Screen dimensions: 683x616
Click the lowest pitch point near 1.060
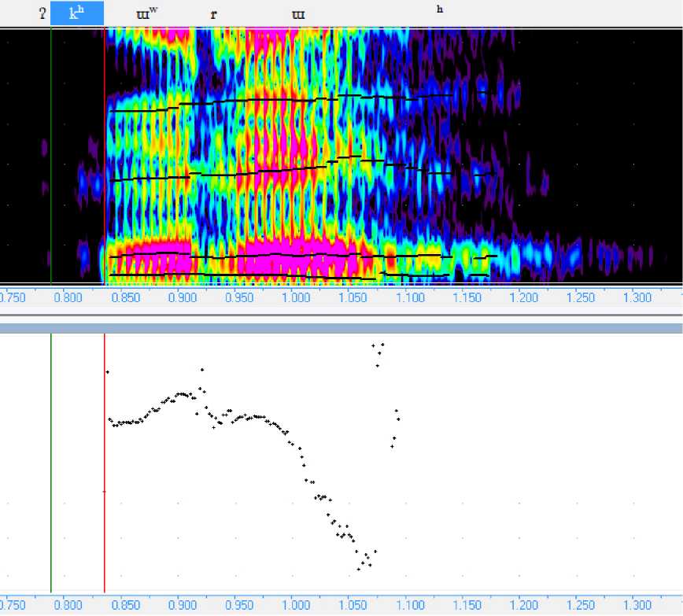click(x=359, y=569)
